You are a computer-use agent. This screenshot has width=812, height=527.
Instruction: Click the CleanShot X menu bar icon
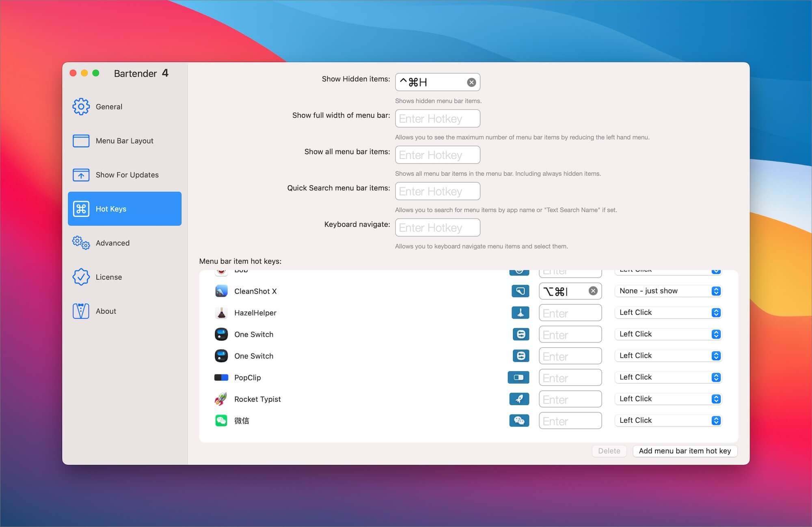[520, 291]
